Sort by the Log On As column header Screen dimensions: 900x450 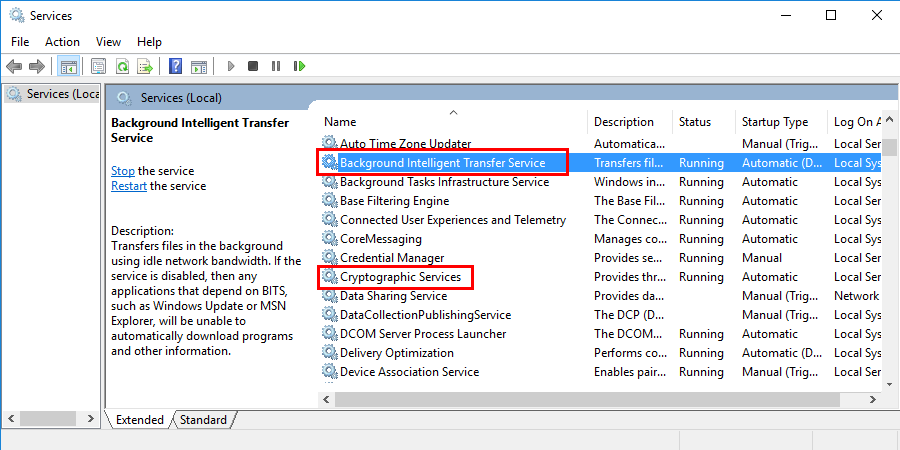click(855, 122)
